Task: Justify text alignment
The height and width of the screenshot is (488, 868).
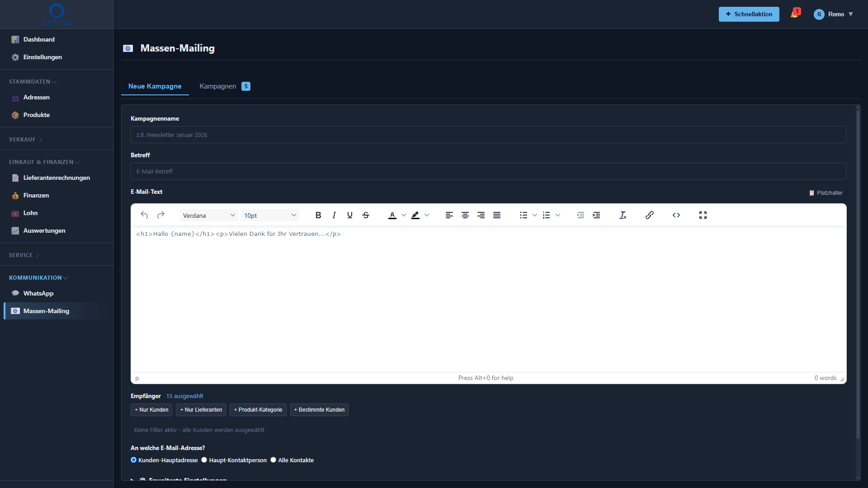Action: pos(497,215)
